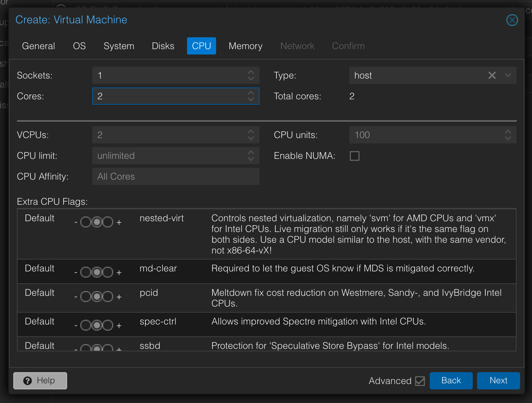Open the System tab

(x=119, y=46)
